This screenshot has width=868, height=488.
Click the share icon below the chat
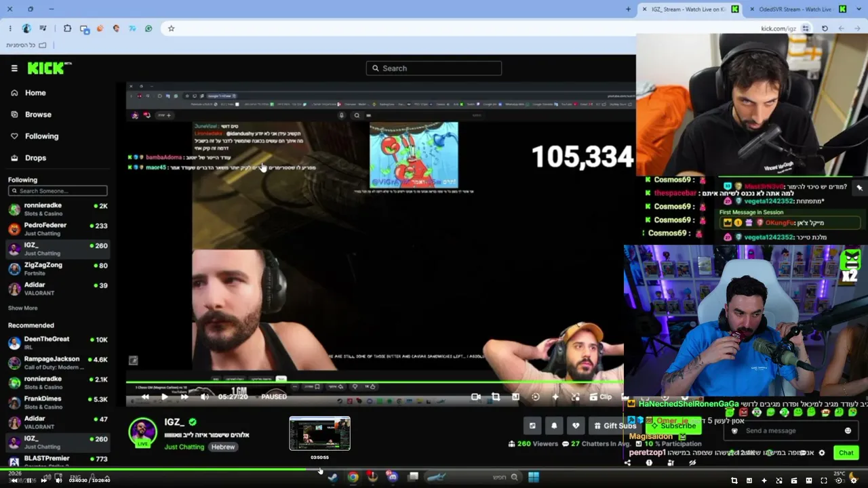point(627,463)
